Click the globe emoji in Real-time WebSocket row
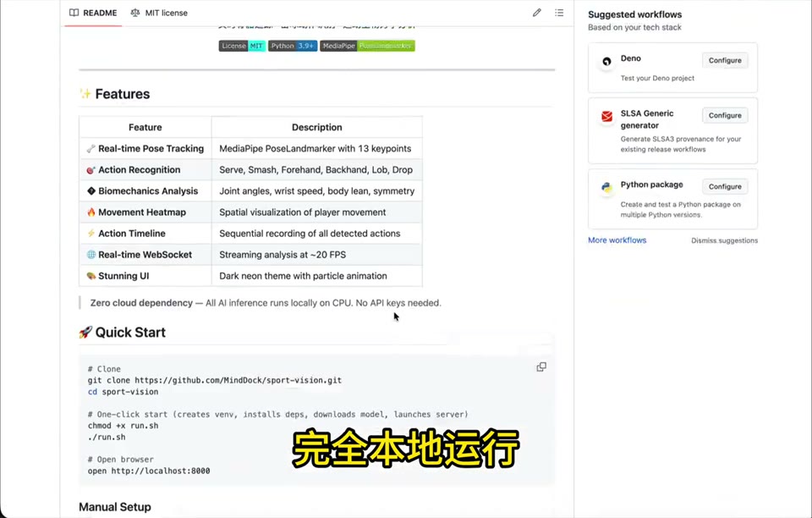Image resolution: width=812 pixels, height=518 pixels. (x=91, y=255)
